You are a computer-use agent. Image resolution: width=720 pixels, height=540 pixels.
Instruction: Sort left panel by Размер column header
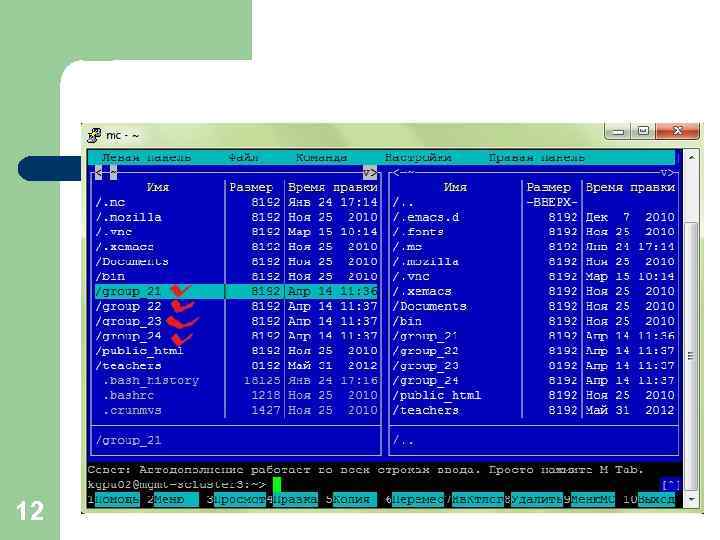pos(251,187)
